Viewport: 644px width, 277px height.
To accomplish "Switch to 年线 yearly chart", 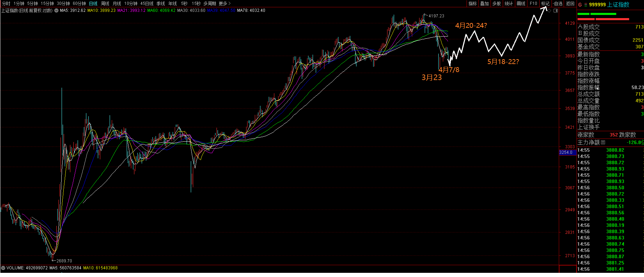I will [173, 3].
